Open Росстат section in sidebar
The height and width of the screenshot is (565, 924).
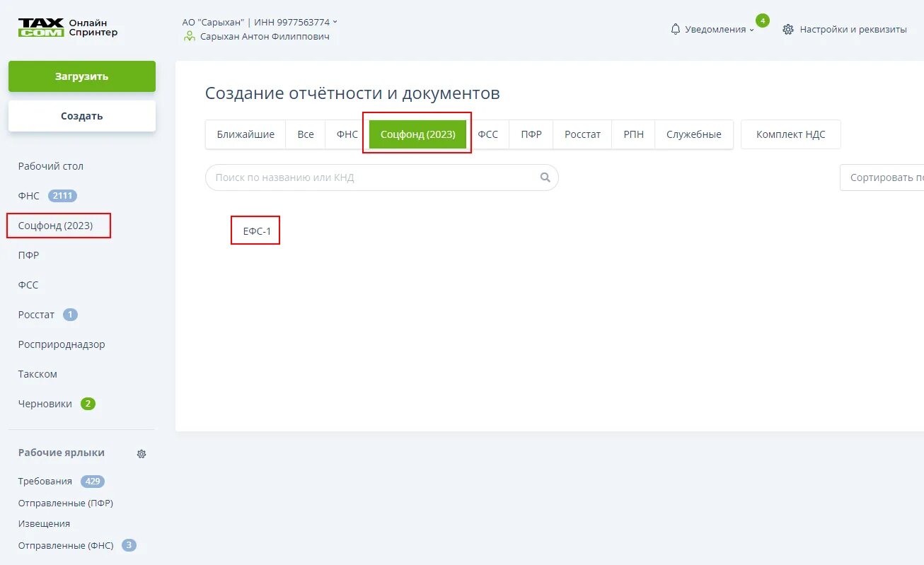pyautogui.click(x=36, y=315)
